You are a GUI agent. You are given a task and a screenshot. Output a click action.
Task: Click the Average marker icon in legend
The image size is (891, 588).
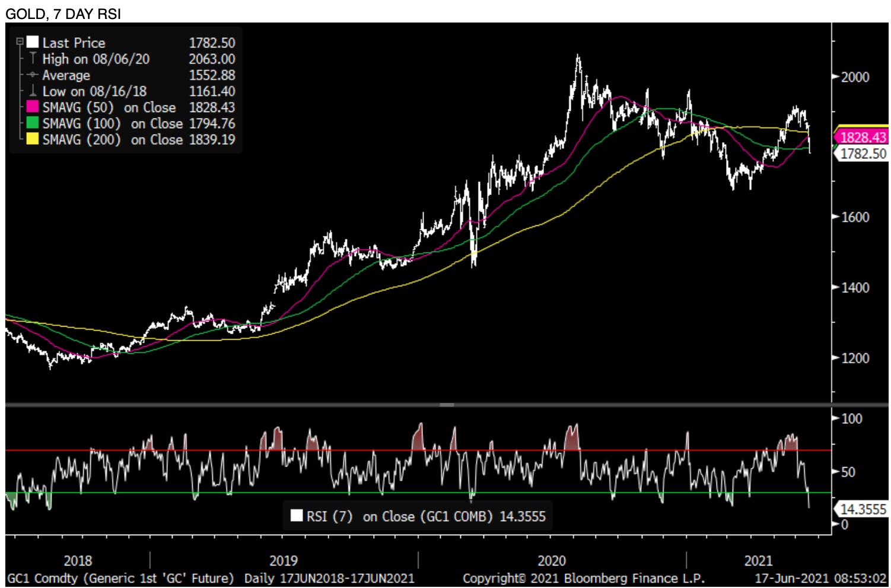pos(33,75)
